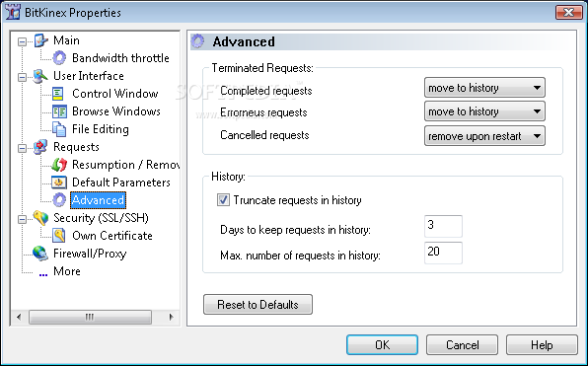Click the Own Certificate icon
The height and width of the screenshot is (366, 588).
pos(59,236)
